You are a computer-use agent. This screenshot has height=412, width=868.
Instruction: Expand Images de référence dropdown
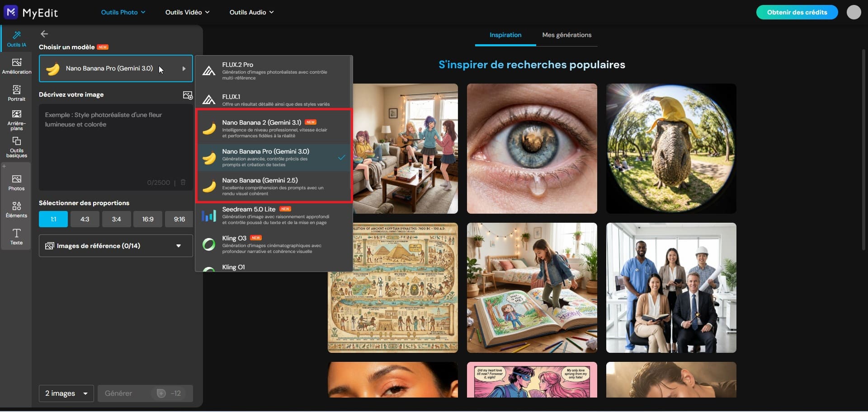coord(116,246)
